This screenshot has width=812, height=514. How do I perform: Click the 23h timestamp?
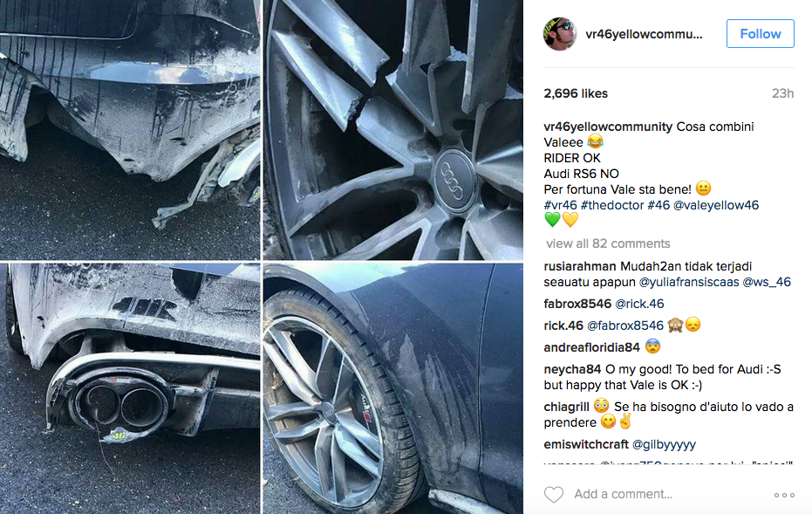[782, 93]
